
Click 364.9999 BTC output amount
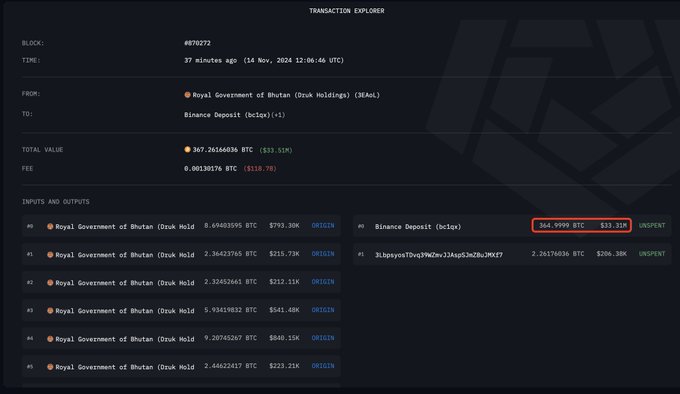pos(562,226)
